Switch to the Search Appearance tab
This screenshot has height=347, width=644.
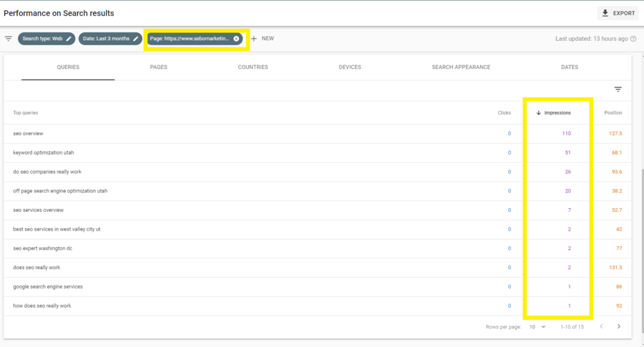coord(461,67)
